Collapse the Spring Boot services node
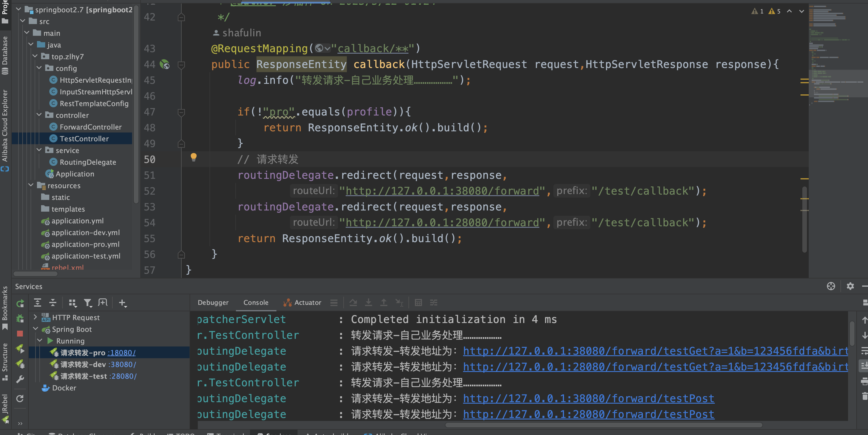This screenshot has width=868, height=435. [36, 329]
